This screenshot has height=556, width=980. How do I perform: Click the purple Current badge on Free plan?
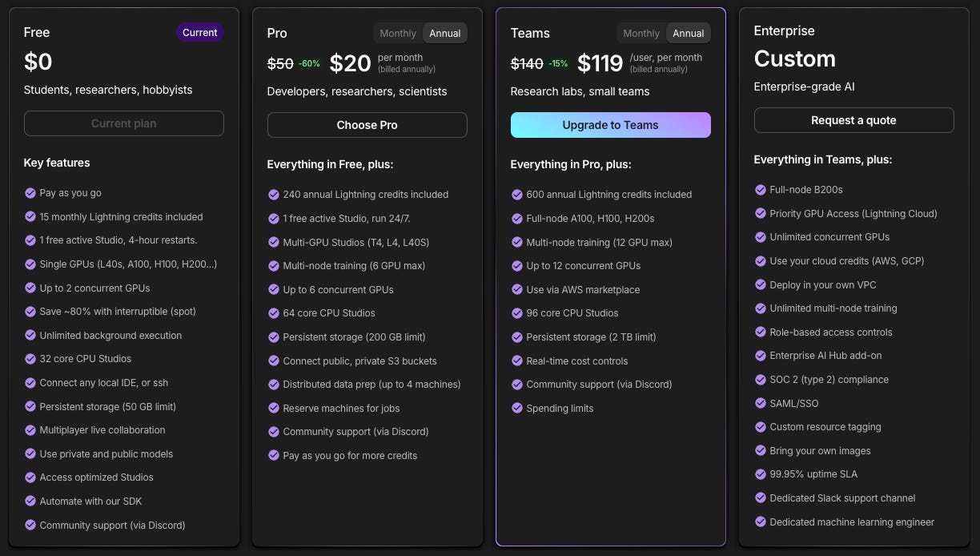point(199,33)
